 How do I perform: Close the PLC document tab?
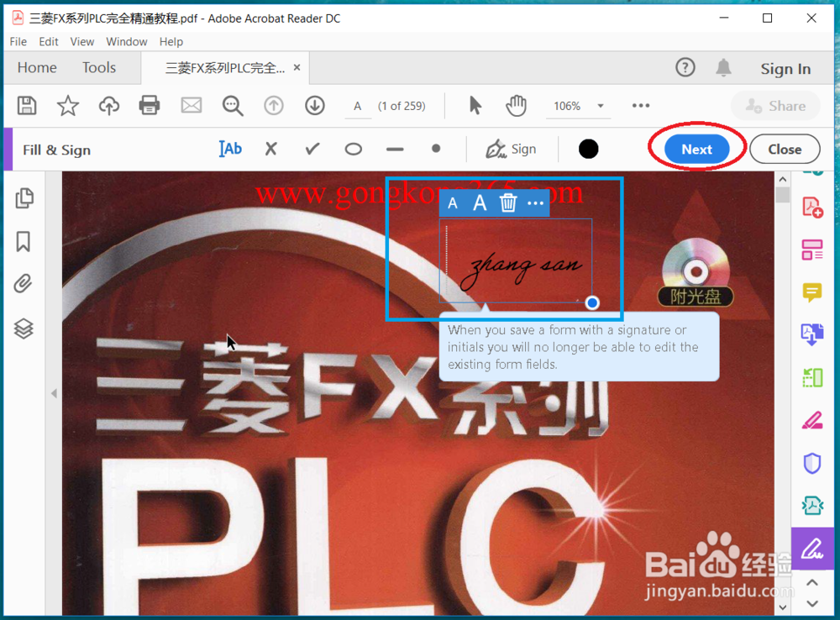[297, 67]
